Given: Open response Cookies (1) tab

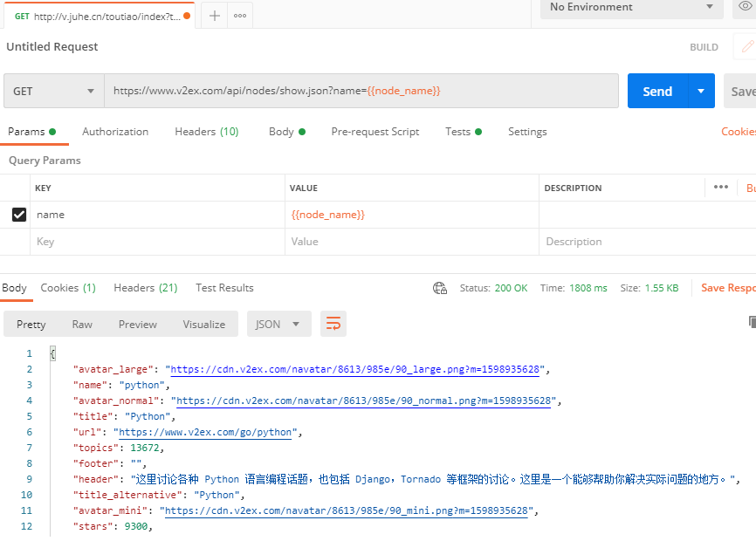Looking at the screenshot, I should point(68,288).
